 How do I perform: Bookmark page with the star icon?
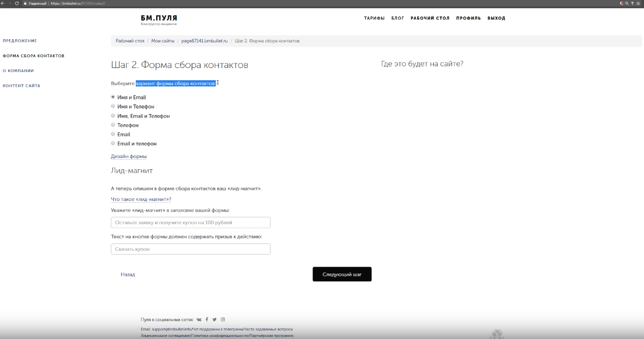638,3
